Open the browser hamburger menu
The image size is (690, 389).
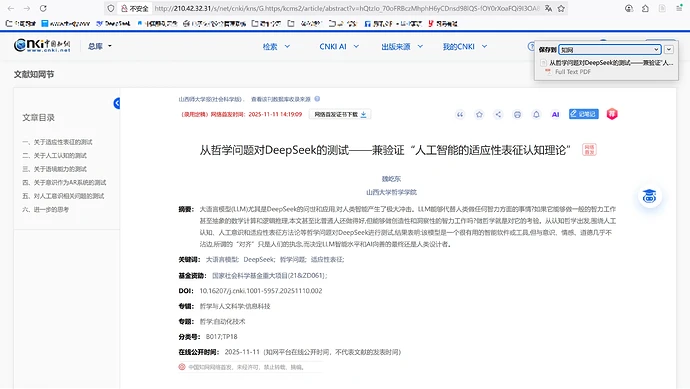tap(679, 8)
